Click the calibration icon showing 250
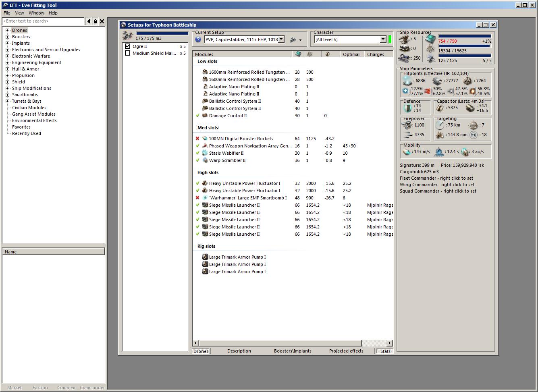This screenshot has width=538, height=392. click(x=405, y=58)
